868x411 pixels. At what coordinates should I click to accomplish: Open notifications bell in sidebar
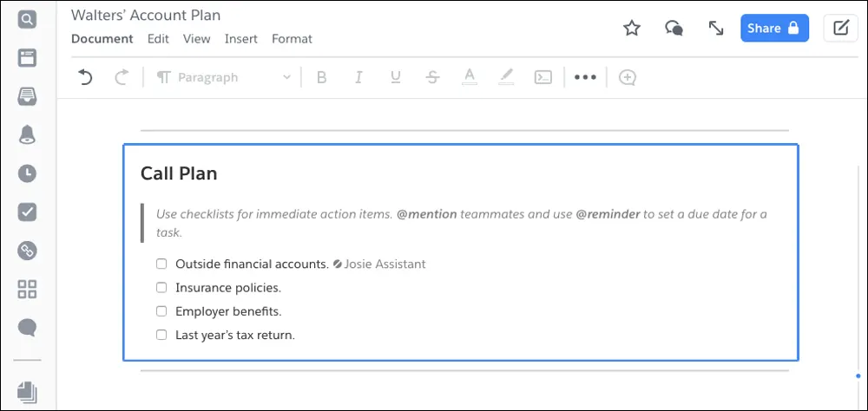27,134
